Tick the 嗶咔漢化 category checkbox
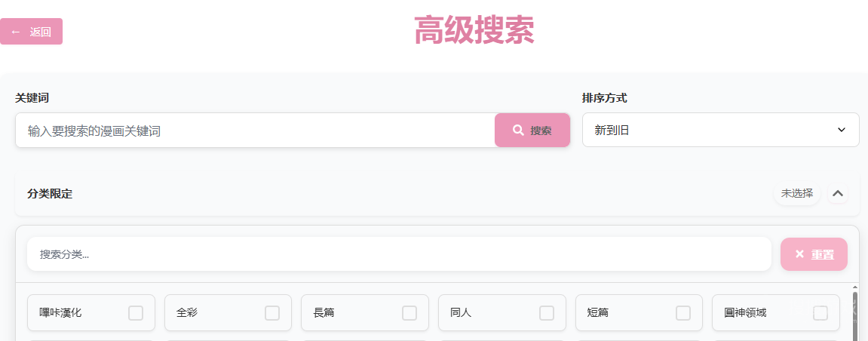Screen dimensions: 868x341 [x=136, y=313]
